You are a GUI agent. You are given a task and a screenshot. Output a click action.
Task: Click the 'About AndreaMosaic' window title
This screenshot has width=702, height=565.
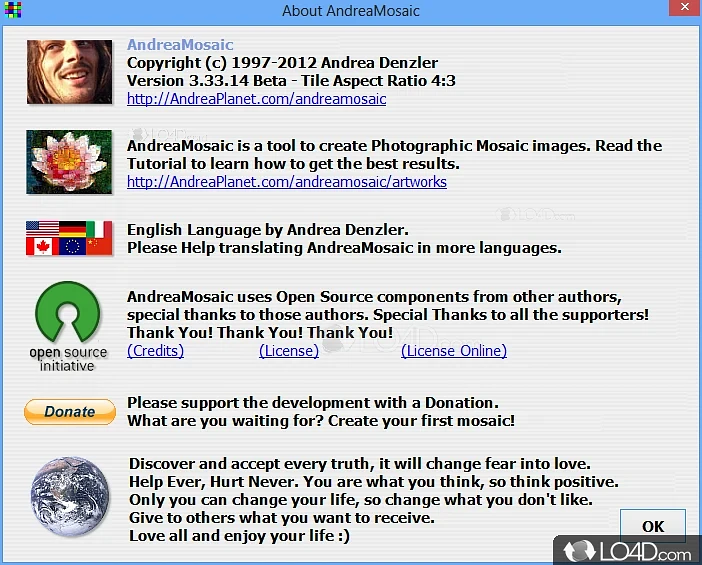pos(351,11)
